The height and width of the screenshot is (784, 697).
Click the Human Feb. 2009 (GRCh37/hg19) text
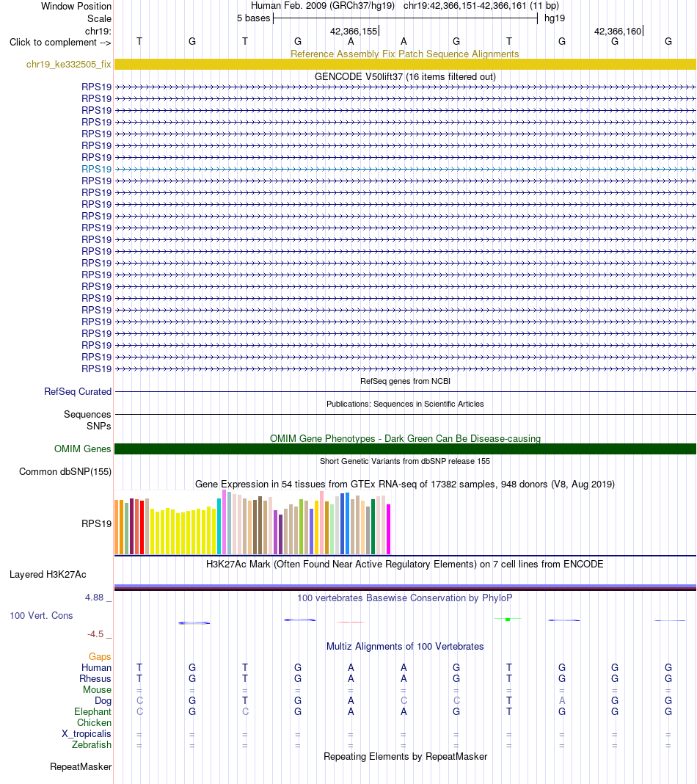click(323, 5)
